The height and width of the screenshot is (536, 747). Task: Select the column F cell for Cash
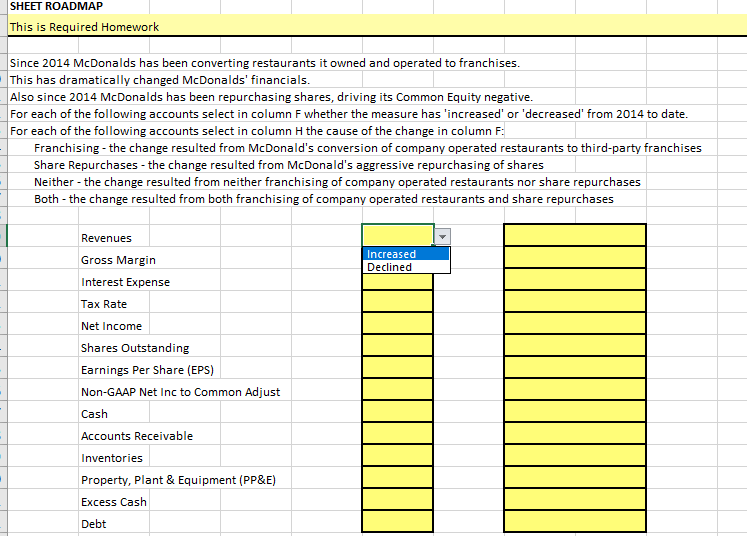pyautogui.click(x=398, y=411)
